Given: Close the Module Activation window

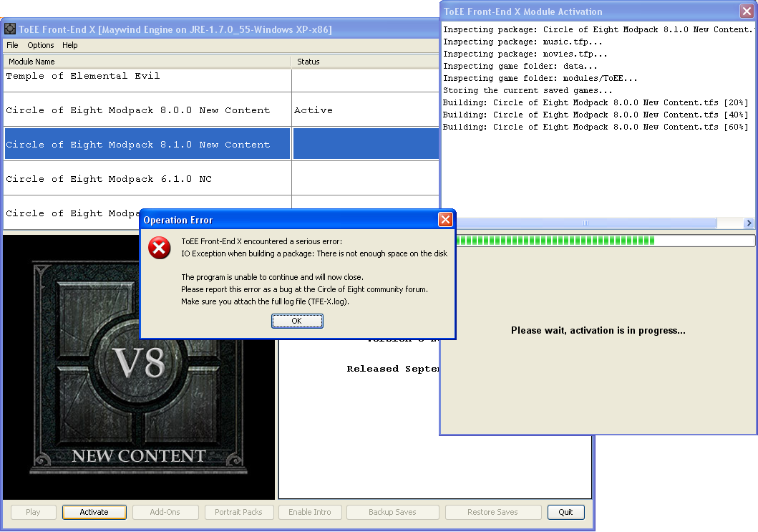Looking at the screenshot, I should tap(746, 11).
